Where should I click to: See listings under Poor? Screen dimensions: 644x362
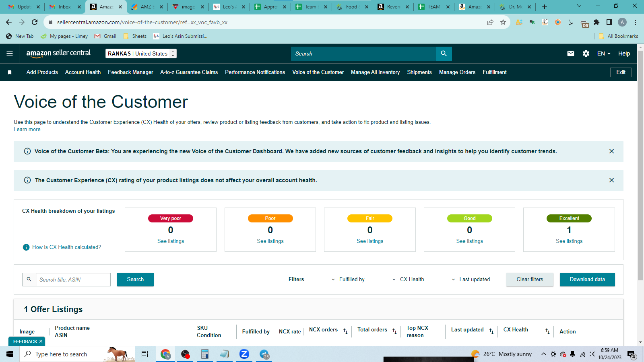point(270,241)
